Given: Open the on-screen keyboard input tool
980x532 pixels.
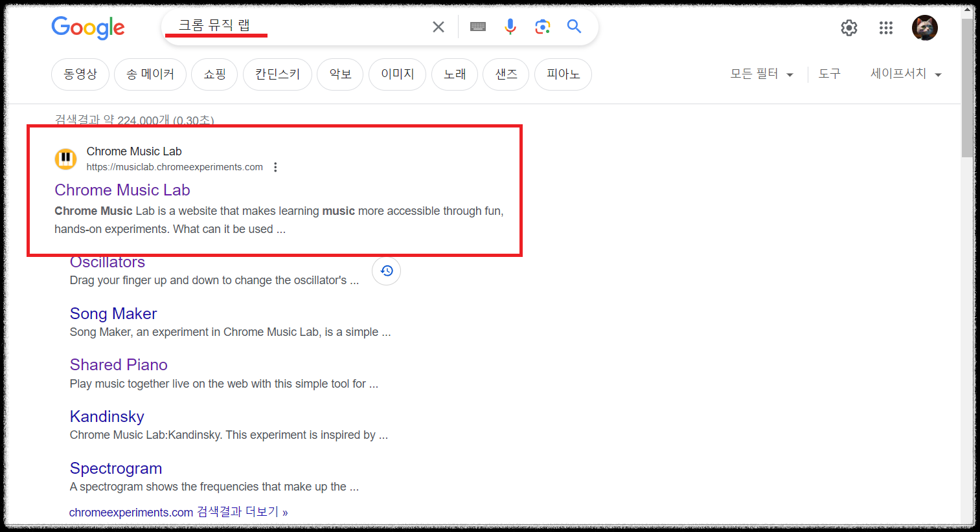Looking at the screenshot, I should [478, 27].
